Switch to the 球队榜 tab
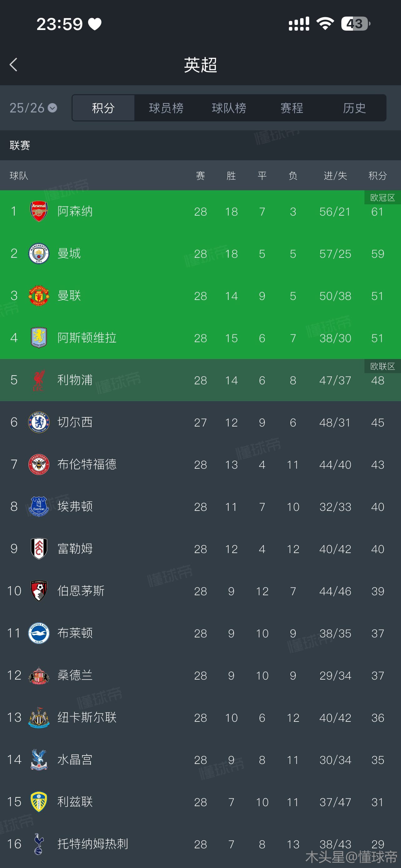This screenshot has height=868, width=401. (x=229, y=108)
